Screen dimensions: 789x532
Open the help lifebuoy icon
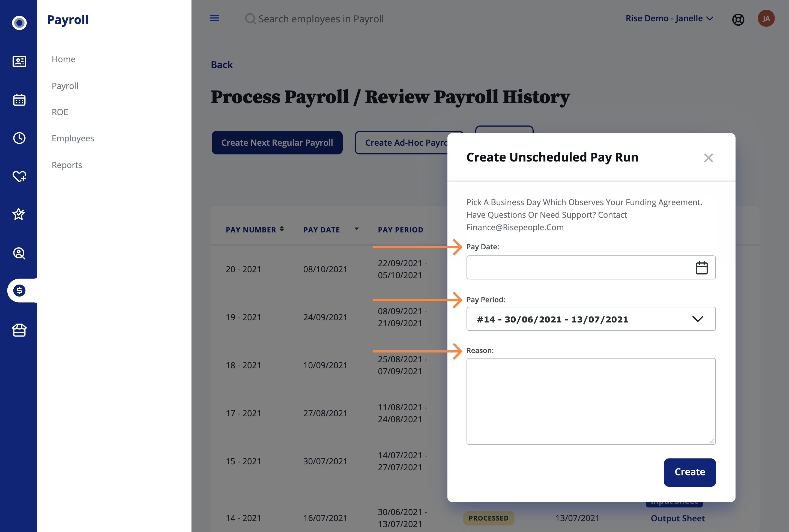click(738, 19)
